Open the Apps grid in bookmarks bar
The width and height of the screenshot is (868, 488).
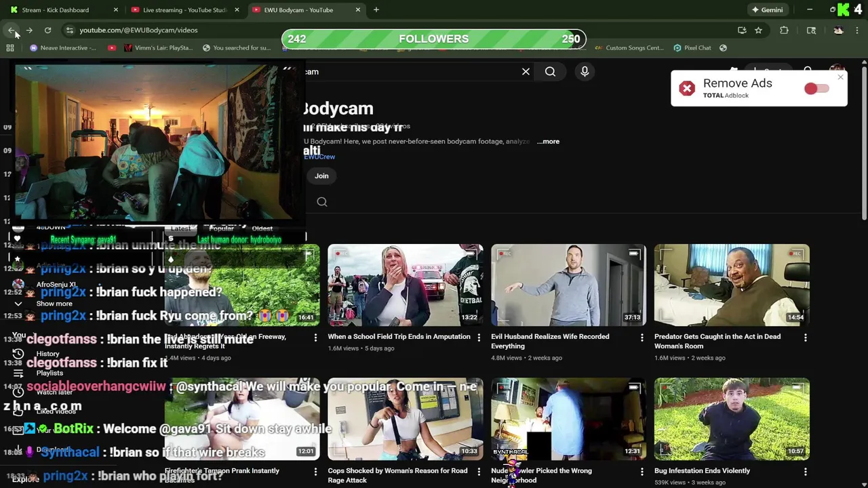point(10,47)
